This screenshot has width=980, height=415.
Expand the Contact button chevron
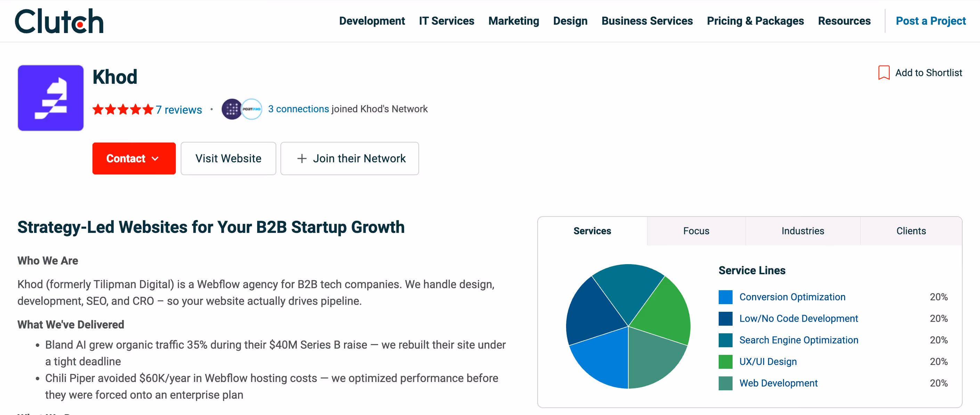(x=155, y=158)
